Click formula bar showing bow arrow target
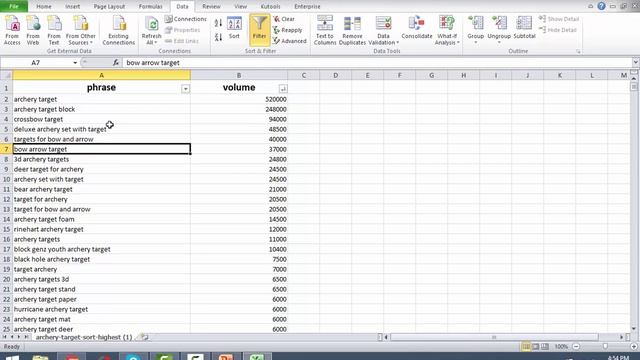 [x=378, y=63]
